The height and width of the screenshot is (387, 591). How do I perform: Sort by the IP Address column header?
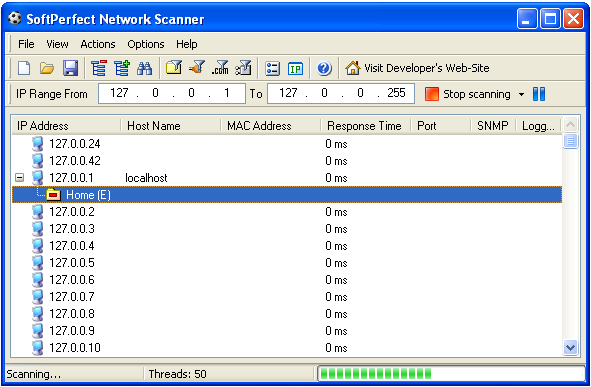(66, 125)
